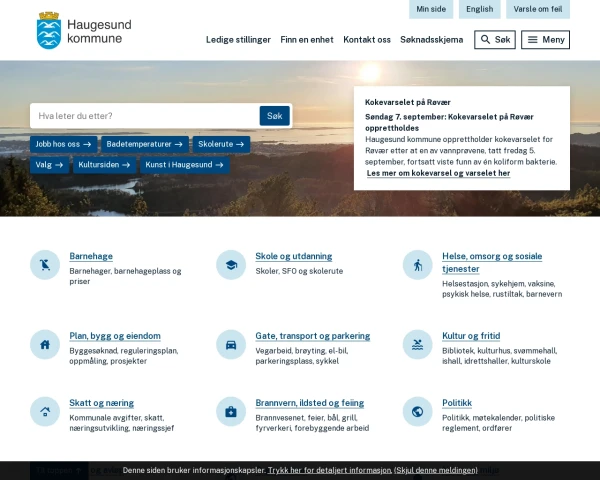The height and width of the screenshot is (480, 600).
Task: Open the Kultur og fritid link
Action: click(471, 336)
